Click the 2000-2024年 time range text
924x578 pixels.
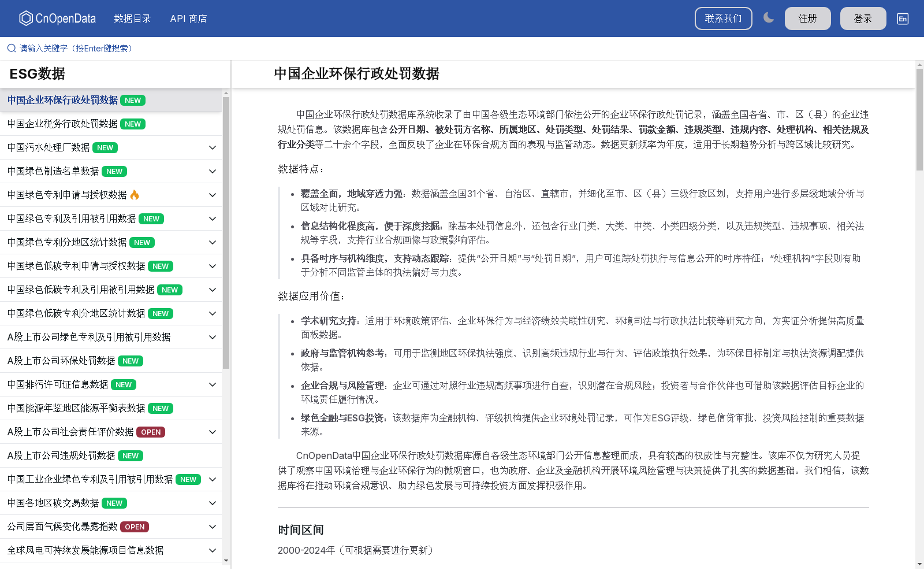click(307, 550)
